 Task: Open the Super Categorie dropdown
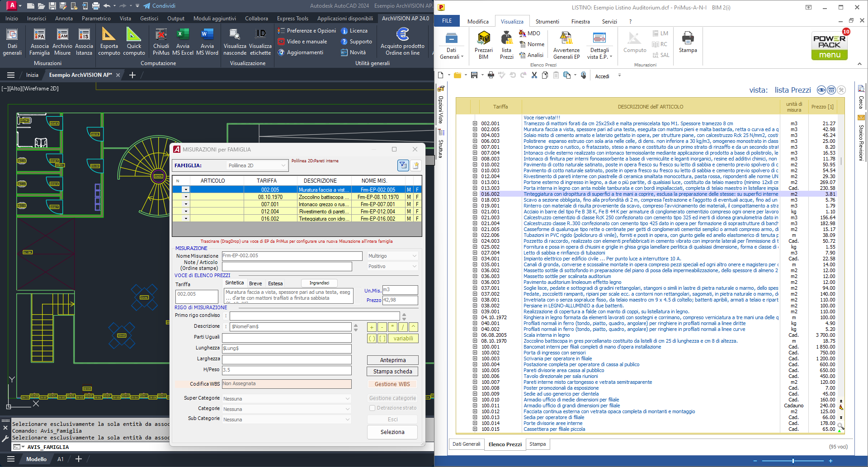(287, 399)
